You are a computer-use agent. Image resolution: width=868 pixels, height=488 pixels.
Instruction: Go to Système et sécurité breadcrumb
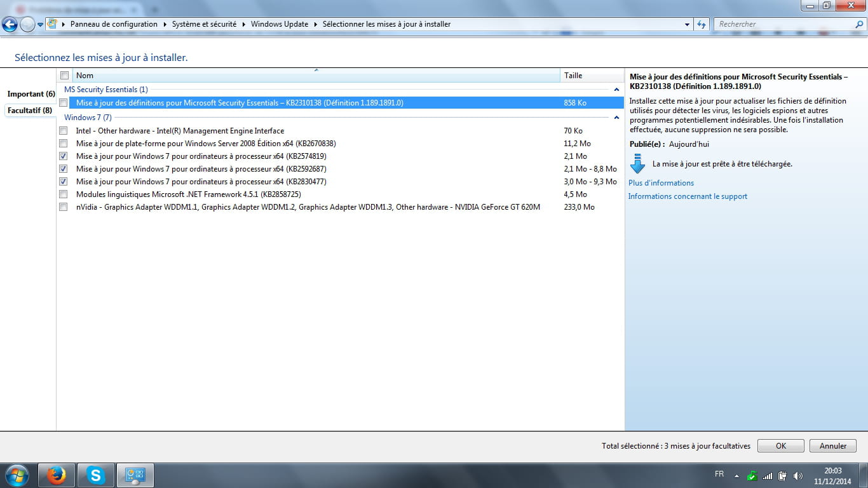204,24
